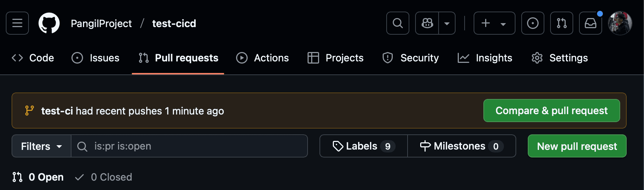Open the Settings tab

[x=560, y=58]
